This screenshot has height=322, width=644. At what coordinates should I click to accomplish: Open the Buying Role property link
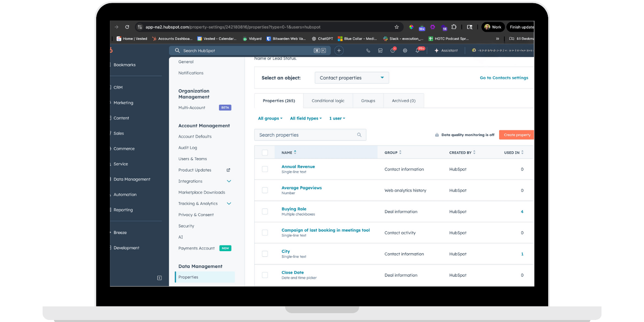coord(294,209)
